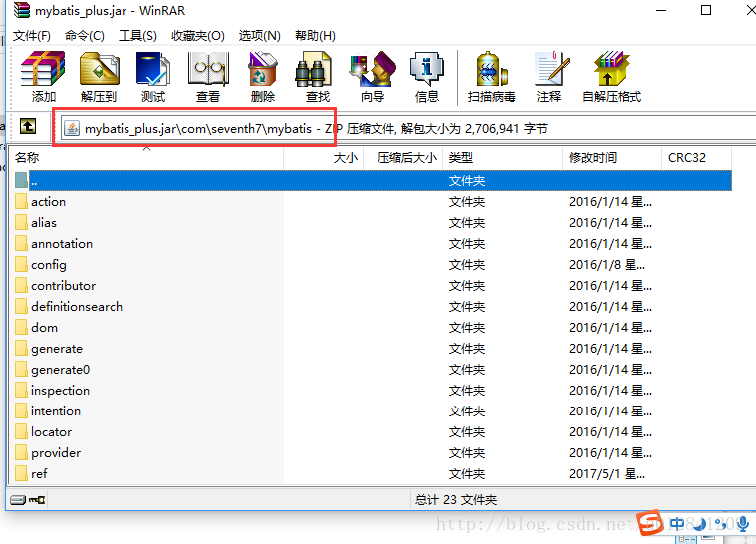Show archive 信息 (Info) icon
Screen dimensions: 756x544
426,70
